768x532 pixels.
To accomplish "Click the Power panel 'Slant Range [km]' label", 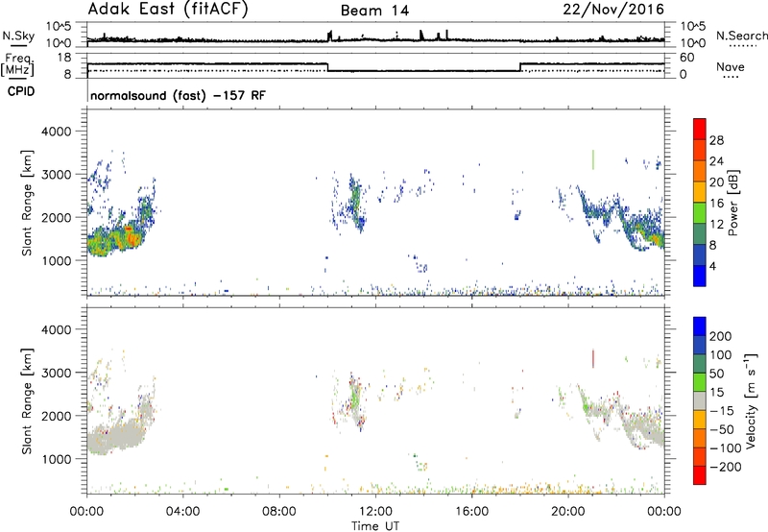I will (27, 203).
